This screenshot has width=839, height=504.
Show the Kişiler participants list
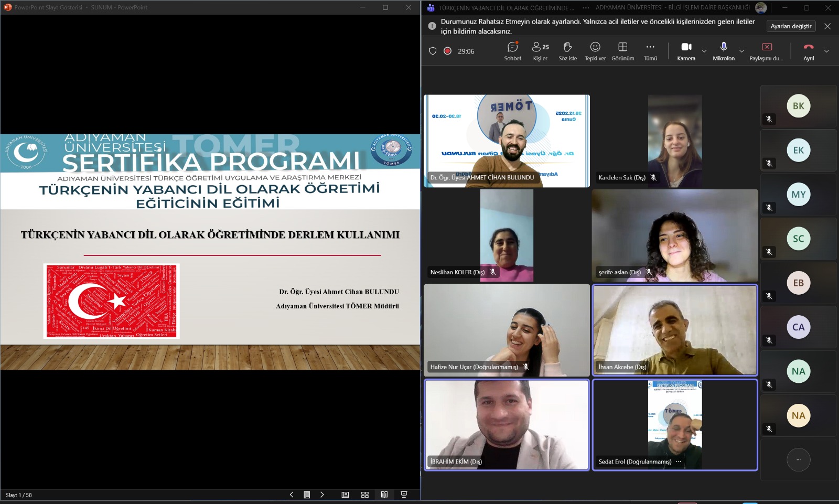pyautogui.click(x=540, y=51)
